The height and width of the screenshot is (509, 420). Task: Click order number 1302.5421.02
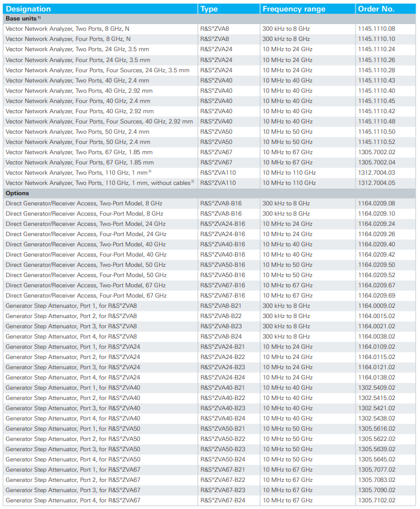(377, 408)
